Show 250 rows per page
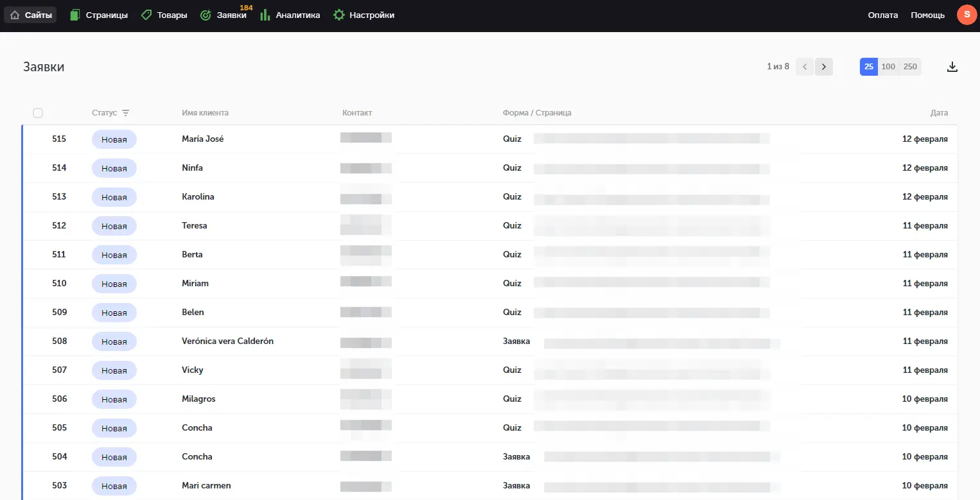Image resolution: width=980 pixels, height=500 pixels. pos(910,67)
